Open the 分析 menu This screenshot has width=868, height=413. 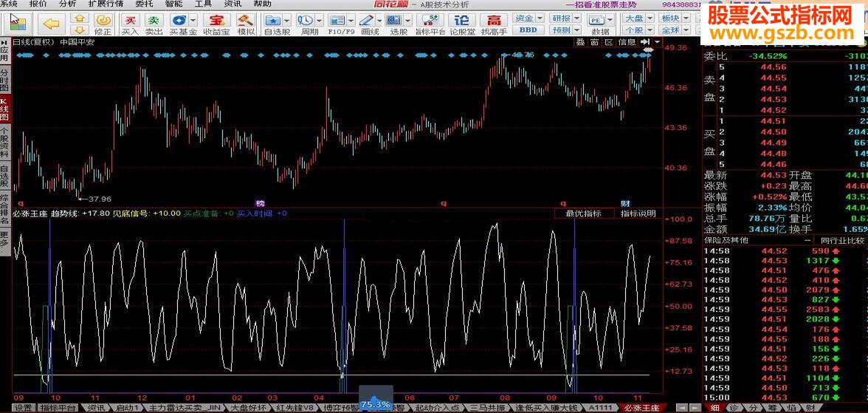68,4
